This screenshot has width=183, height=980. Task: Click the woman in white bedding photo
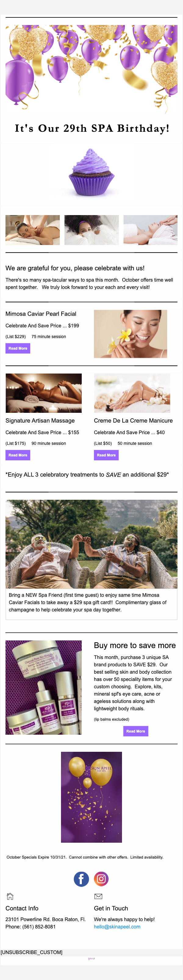pos(91,230)
